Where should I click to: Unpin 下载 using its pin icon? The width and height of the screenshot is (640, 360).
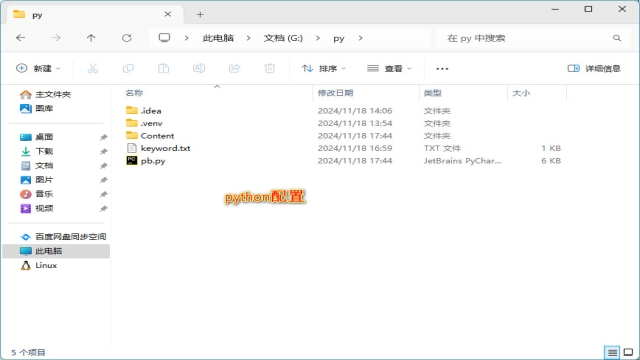[104, 151]
